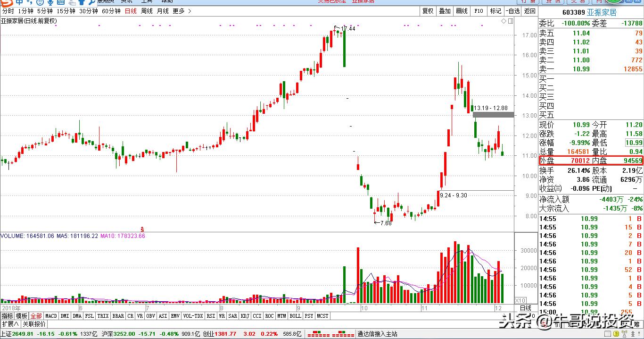Select the BRAR indicator
644x339 pixels.
[x=118, y=316]
